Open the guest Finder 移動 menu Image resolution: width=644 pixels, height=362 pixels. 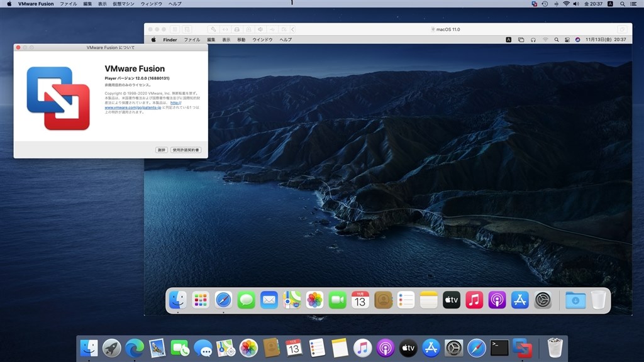241,40
